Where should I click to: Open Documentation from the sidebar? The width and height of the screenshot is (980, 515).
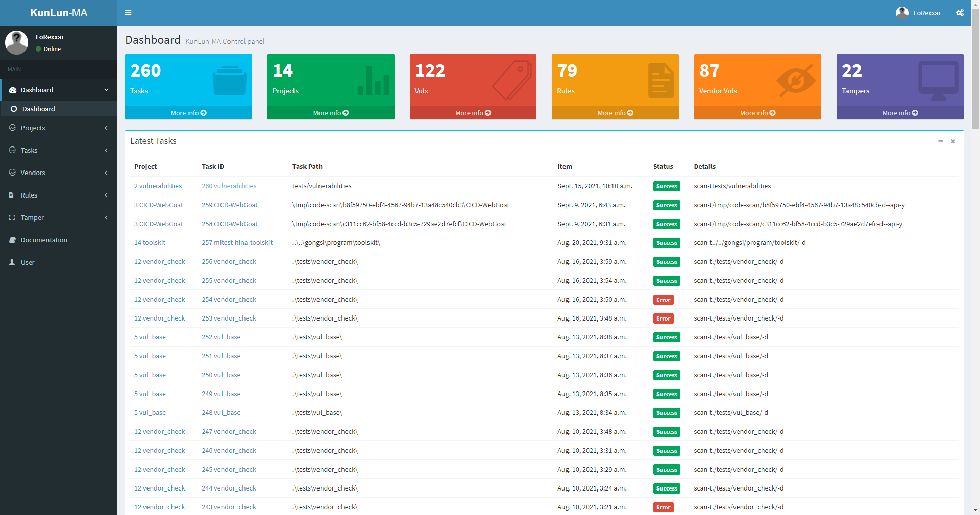click(44, 240)
